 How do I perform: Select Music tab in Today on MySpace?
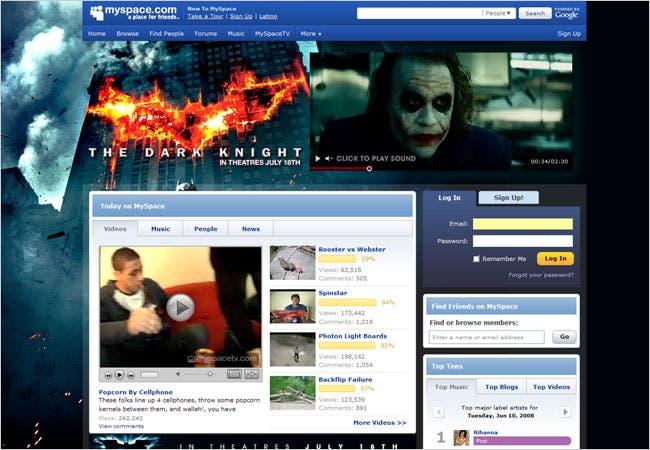(x=160, y=229)
